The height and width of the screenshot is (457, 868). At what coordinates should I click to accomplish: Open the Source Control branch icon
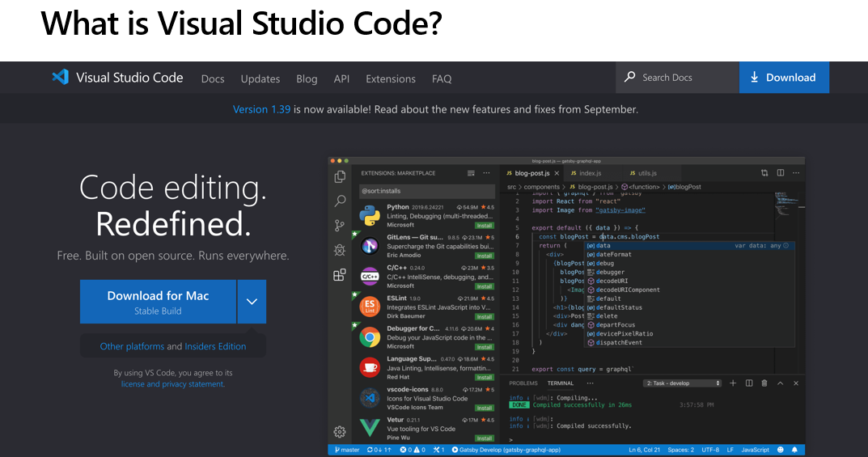point(339,225)
